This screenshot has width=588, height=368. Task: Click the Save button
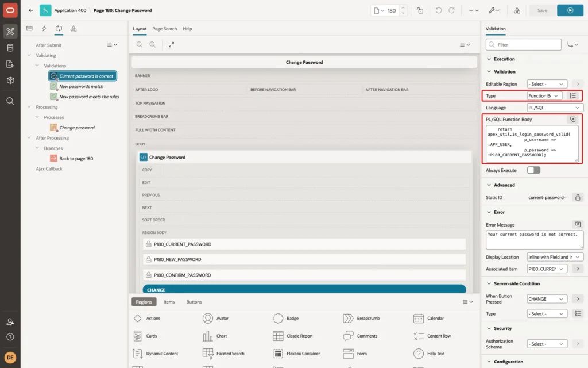[542, 10]
